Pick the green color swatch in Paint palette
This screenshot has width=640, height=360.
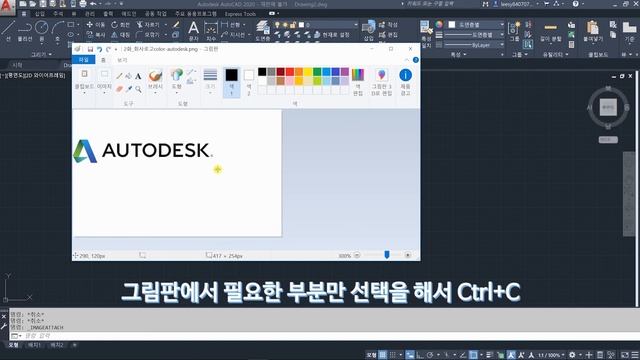(317, 72)
